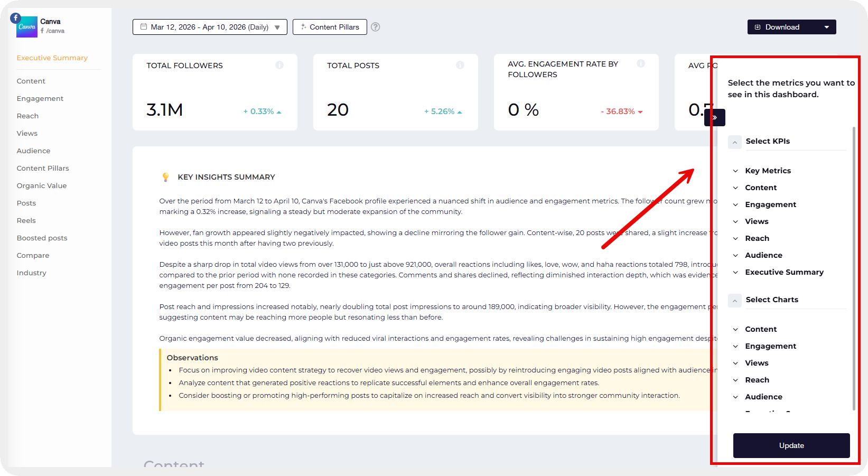Click the +5.26% posts change

[443, 111]
